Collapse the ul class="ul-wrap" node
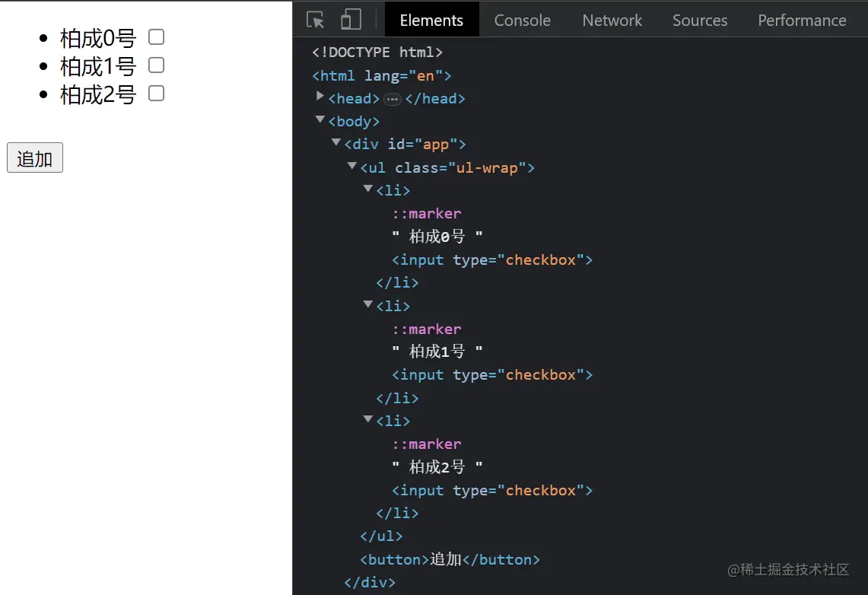 point(352,166)
